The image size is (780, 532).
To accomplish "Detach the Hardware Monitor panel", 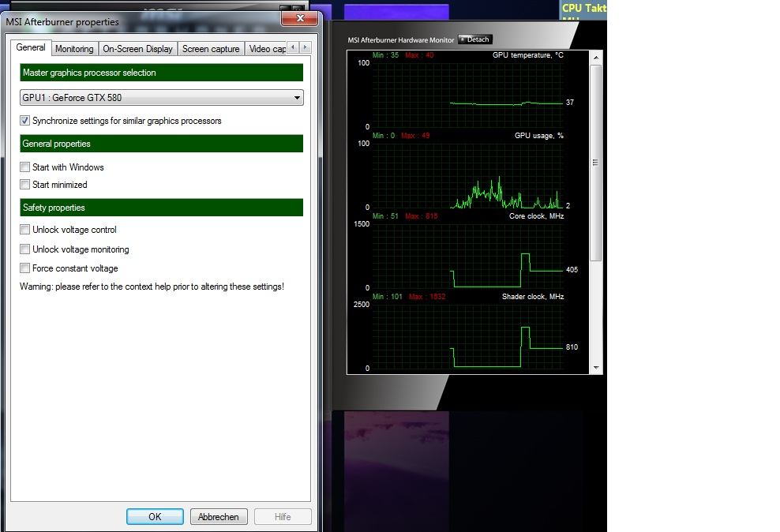I will click(x=475, y=39).
